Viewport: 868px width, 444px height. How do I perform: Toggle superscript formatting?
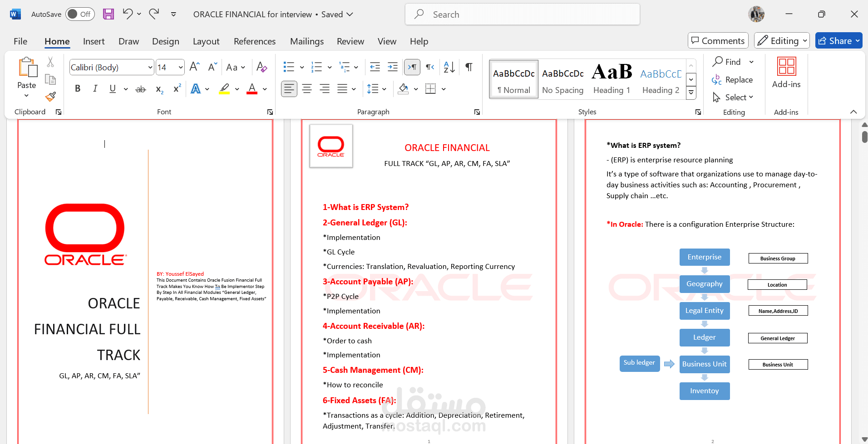pos(177,89)
